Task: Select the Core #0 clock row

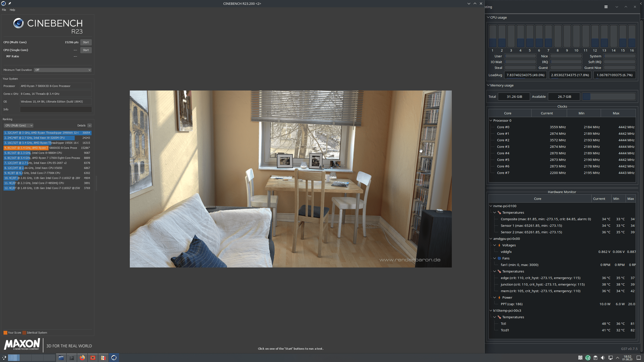Action: (562, 127)
